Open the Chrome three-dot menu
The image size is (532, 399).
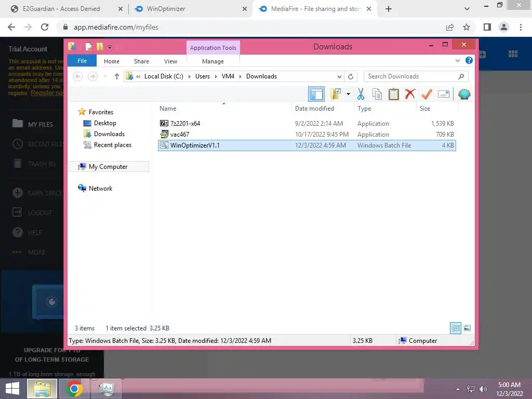[x=521, y=27]
